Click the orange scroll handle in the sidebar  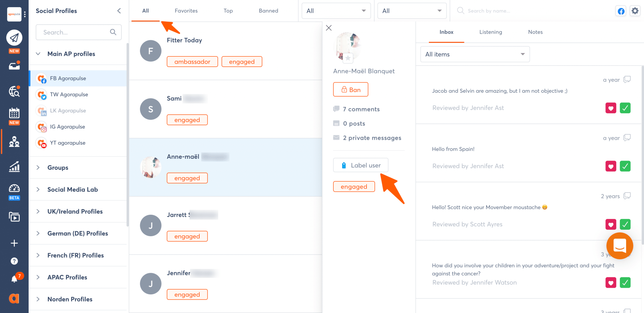(x=2, y=141)
